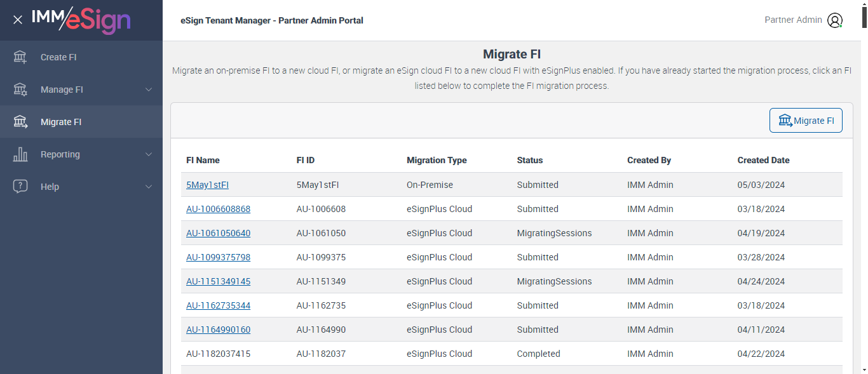
Task: Open FI link AU-1006608868
Action: click(218, 209)
